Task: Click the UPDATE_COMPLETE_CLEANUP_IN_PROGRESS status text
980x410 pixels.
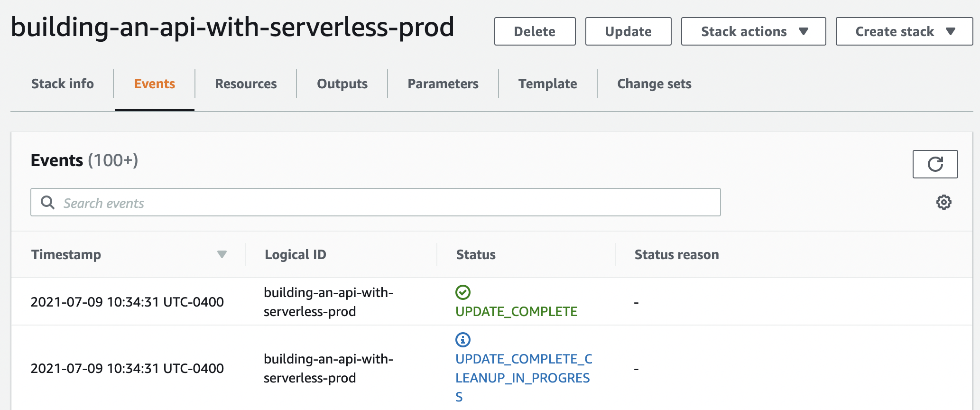Action: 524,378
